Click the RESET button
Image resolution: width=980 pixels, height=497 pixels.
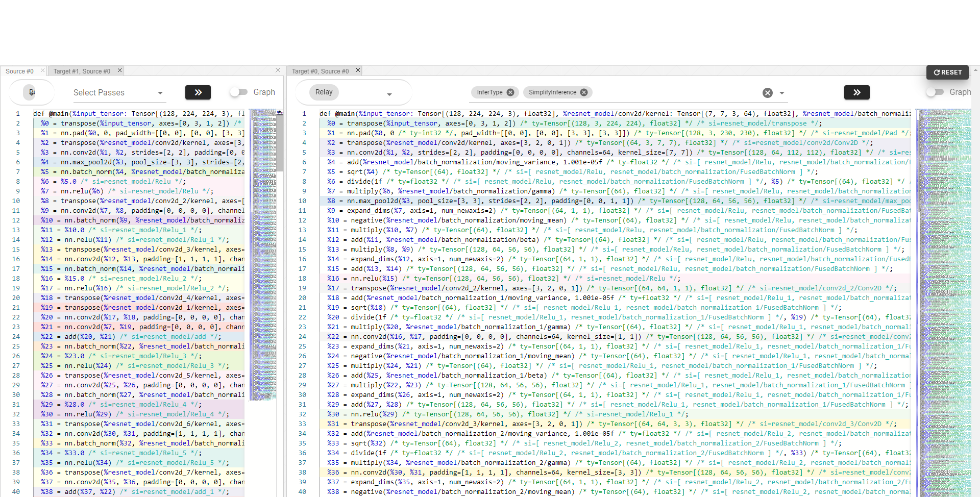[x=947, y=72]
